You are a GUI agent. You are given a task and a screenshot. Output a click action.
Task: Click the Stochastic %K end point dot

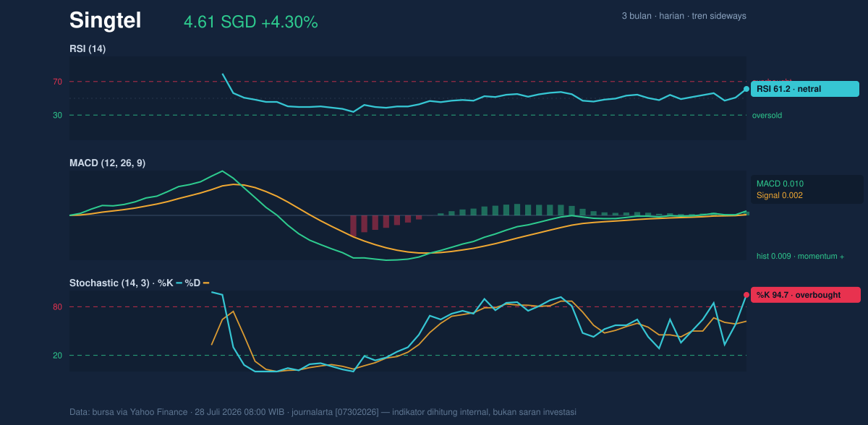[x=746, y=295]
